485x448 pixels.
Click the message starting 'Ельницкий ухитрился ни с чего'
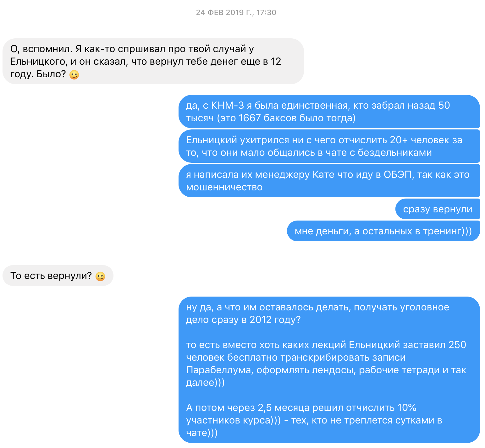tap(329, 146)
